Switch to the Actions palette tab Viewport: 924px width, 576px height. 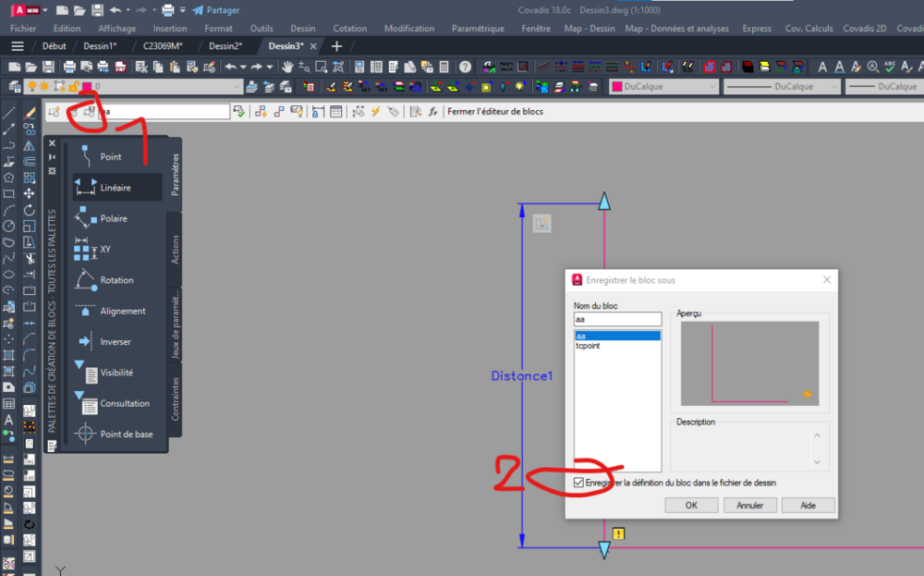175,250
